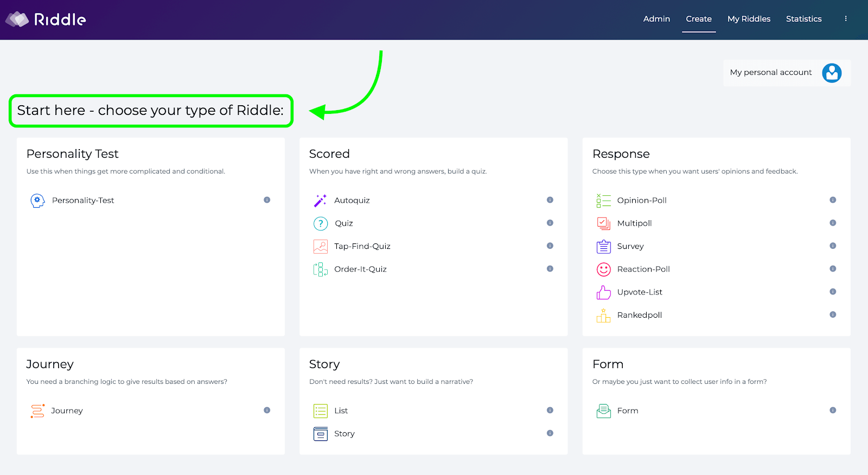Image resolution: width=868 pixels, height=475 pixels.
Task: Choose Survey
Action: click(630, 246)
